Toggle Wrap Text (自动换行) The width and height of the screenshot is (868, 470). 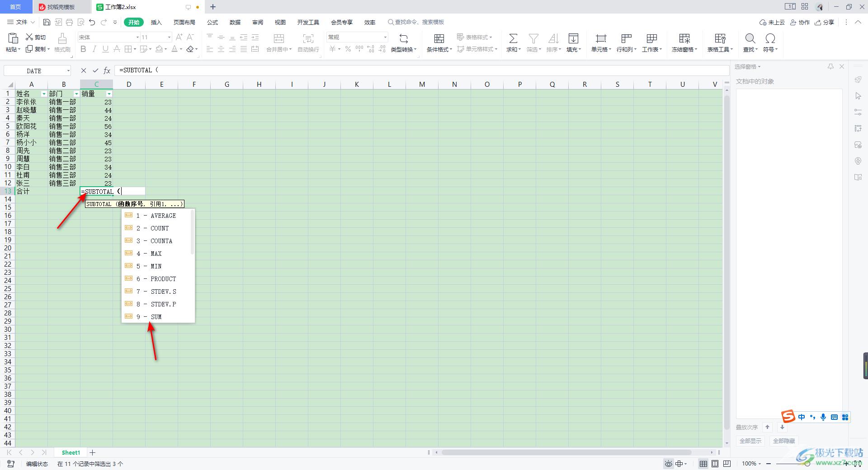tap(308, 43)
